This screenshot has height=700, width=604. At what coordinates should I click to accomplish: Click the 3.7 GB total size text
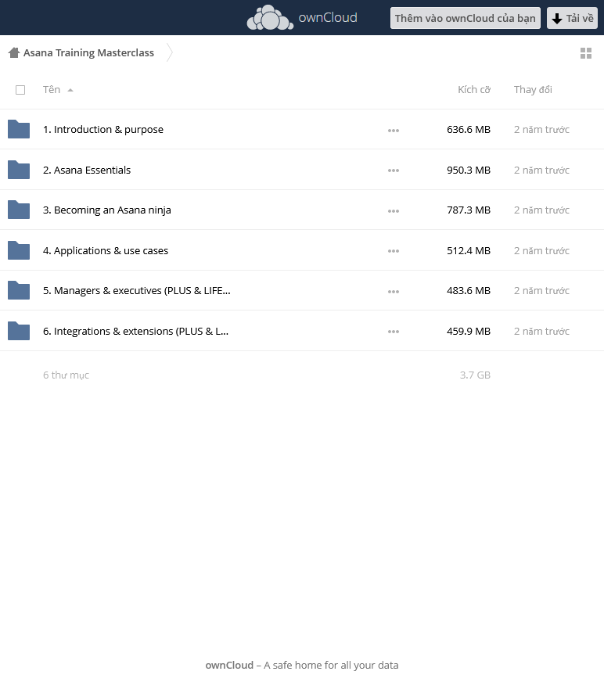(475, 375)
